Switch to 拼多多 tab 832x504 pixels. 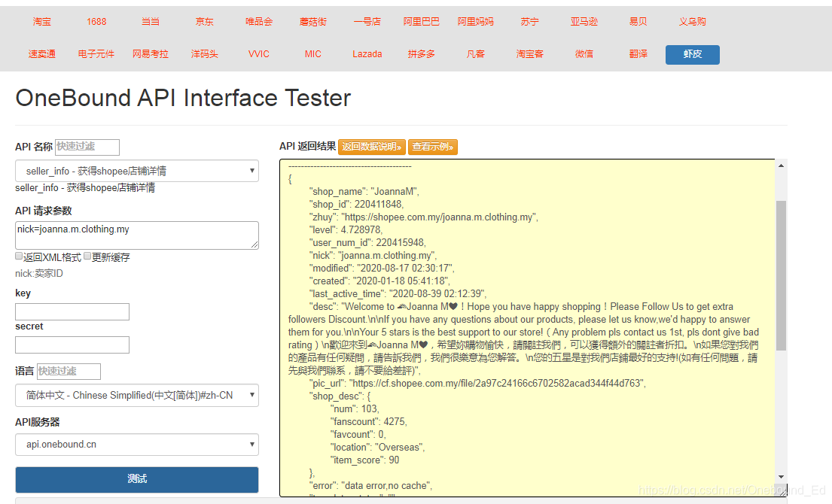coord(422,54)
